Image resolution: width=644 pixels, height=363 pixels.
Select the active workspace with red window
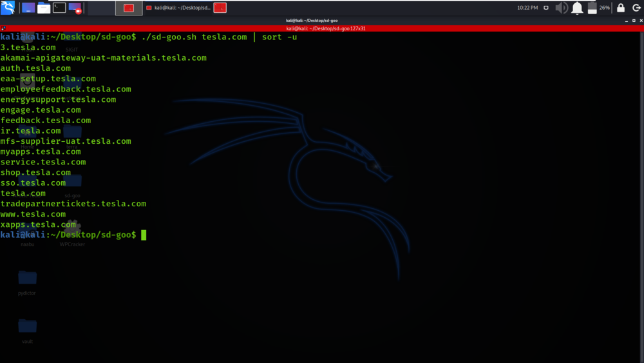pos(129,8)
